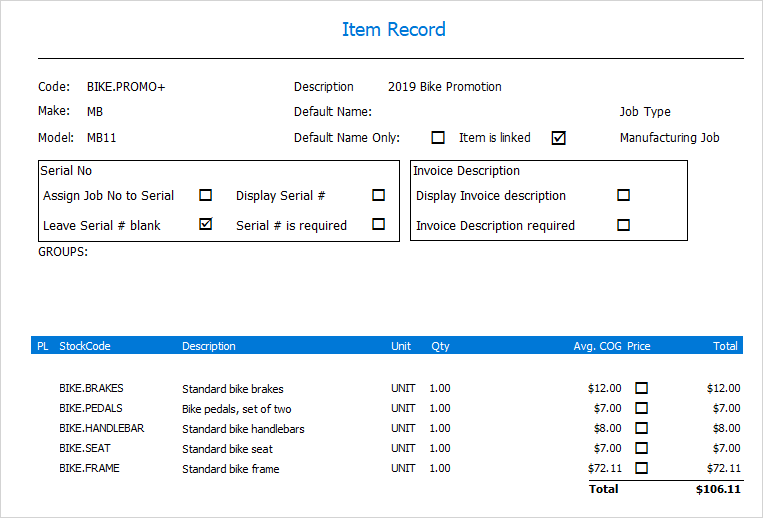
Task: Tick the Price checkbox for BIKE.HANDLEBAR
Action: tap(642, 428)
